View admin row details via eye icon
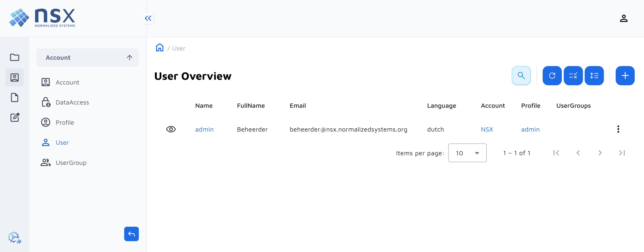This screenshot has height=252, width=644. coord(171,129)
